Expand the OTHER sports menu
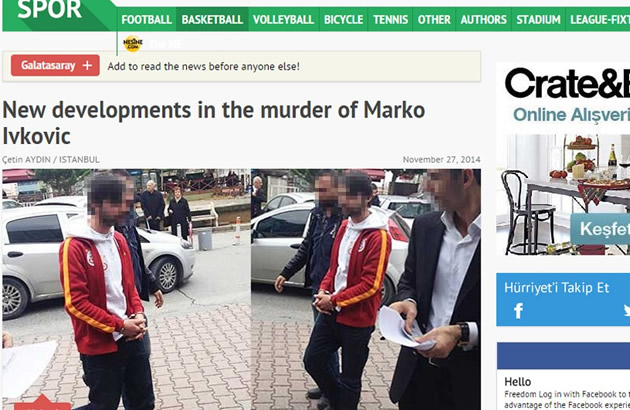Viewport: 630px width, 410px height. [x=434, y=19]
